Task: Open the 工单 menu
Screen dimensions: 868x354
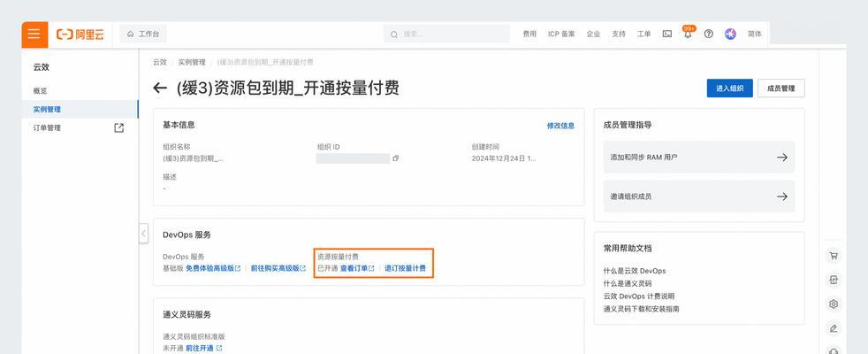Action: point(643,34)
